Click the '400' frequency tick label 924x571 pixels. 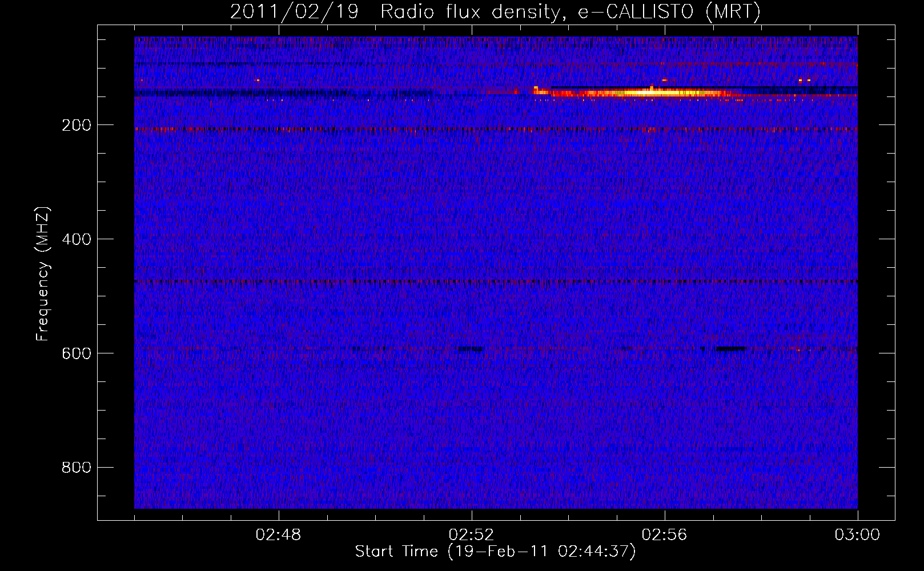point(77,239)
